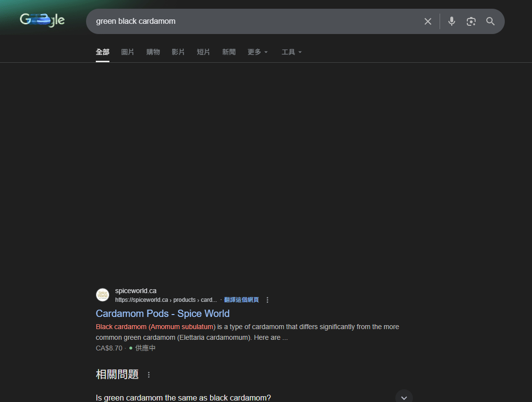Open image search with the camera lens icon
The width and height of the screenshot is (532, 402).
(471, 21)
